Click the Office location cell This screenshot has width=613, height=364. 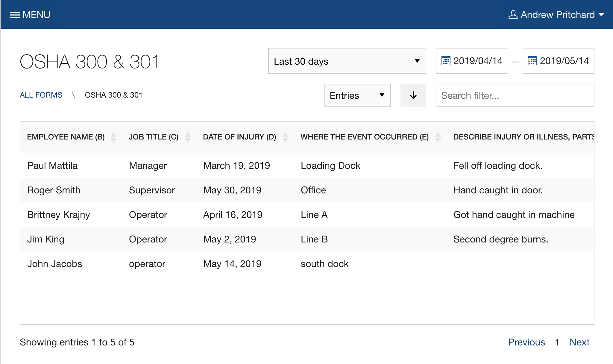pyautogui.click(x=313, y=190)
